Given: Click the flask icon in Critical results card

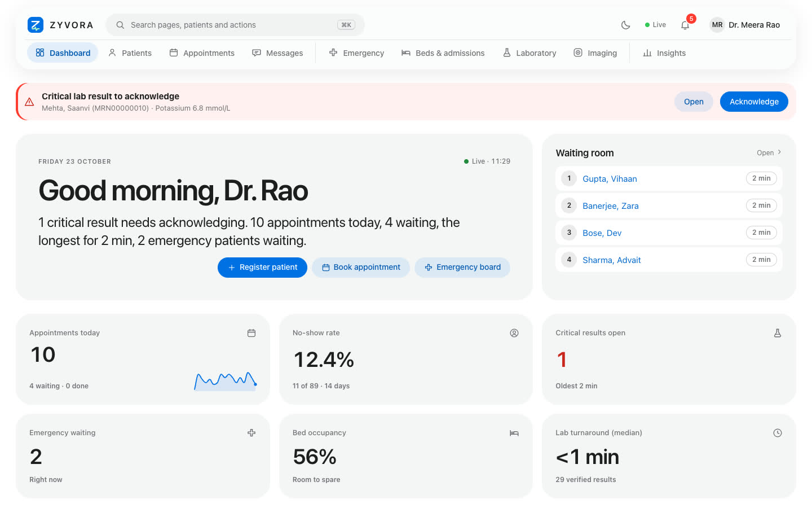Looking at the screenshot, I should click(778, 333).
